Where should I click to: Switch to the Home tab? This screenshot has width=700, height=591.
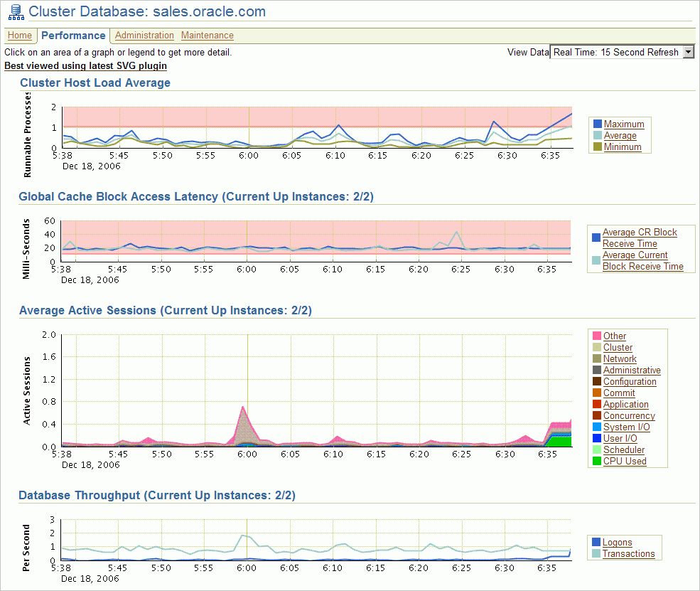pos(19,36)
